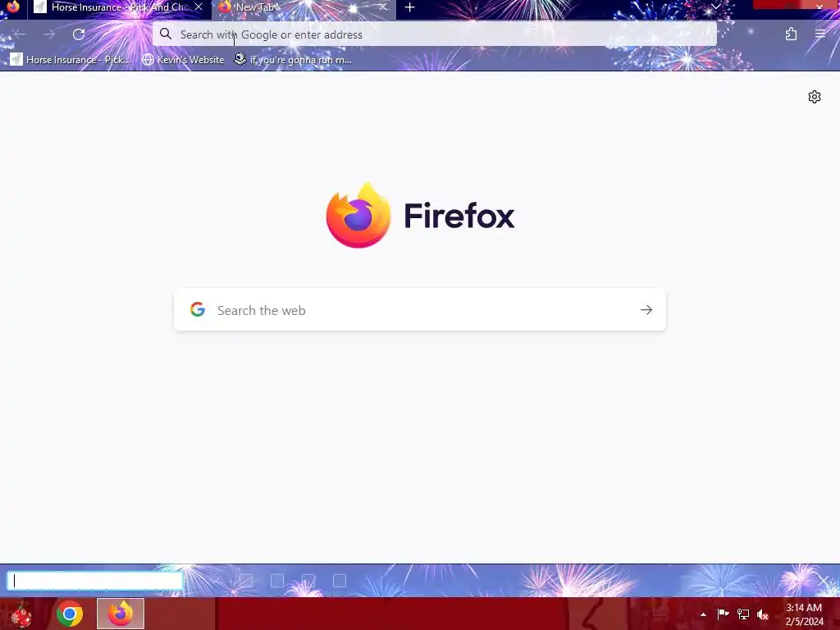Open "if you're gonna run m..." bookmark
Viewport: 840px width, 630px height.
point(293,59)
